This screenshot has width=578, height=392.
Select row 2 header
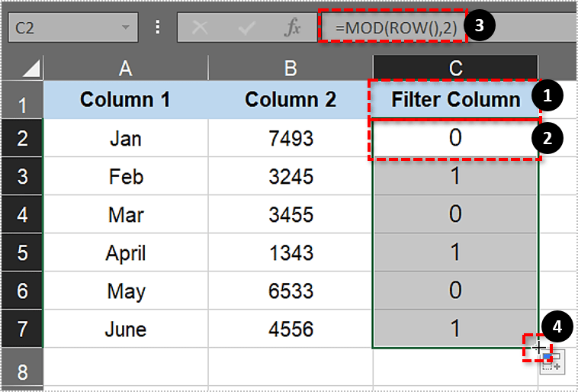22,139
